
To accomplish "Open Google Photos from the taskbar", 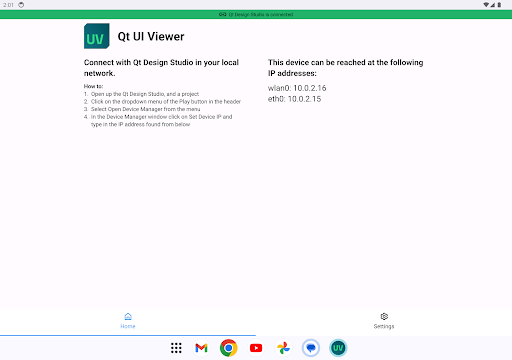I will [x=283, y=348].
